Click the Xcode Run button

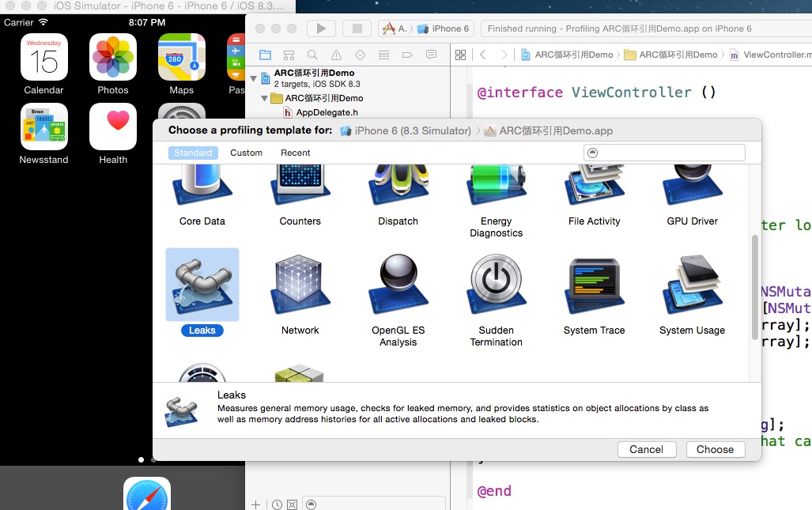coord(321,28)
